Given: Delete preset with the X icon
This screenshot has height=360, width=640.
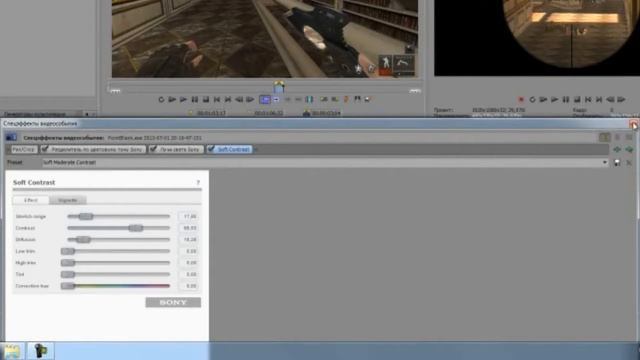Looking at the screenshot, I should [629, 162].
